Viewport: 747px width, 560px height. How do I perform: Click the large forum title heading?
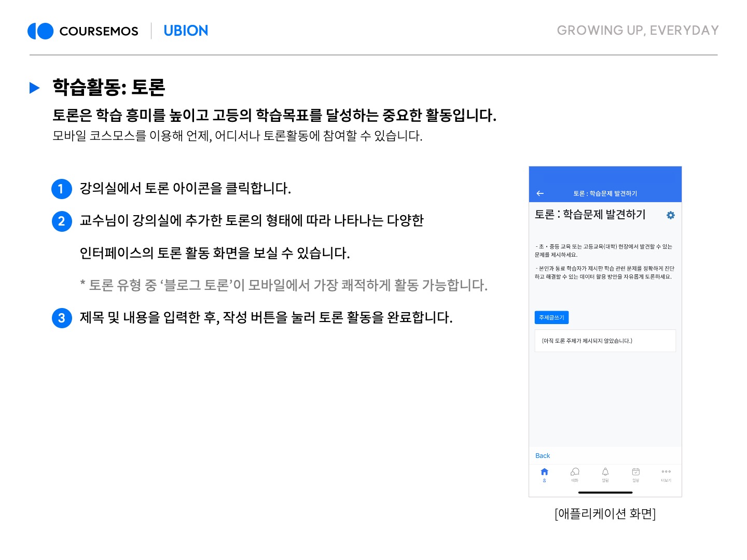click(x=590, y=215)
